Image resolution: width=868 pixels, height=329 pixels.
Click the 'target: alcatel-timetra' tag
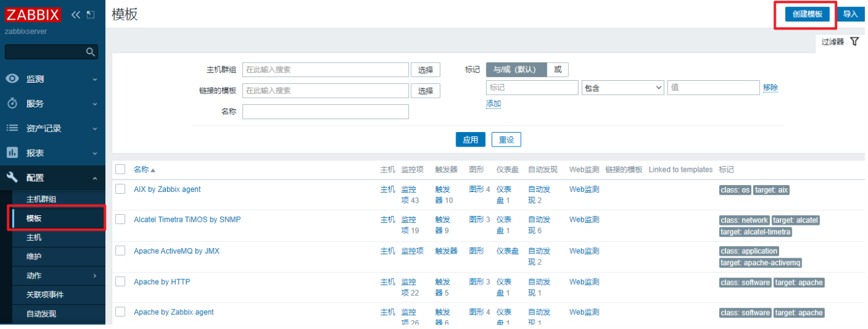[756, 232]
